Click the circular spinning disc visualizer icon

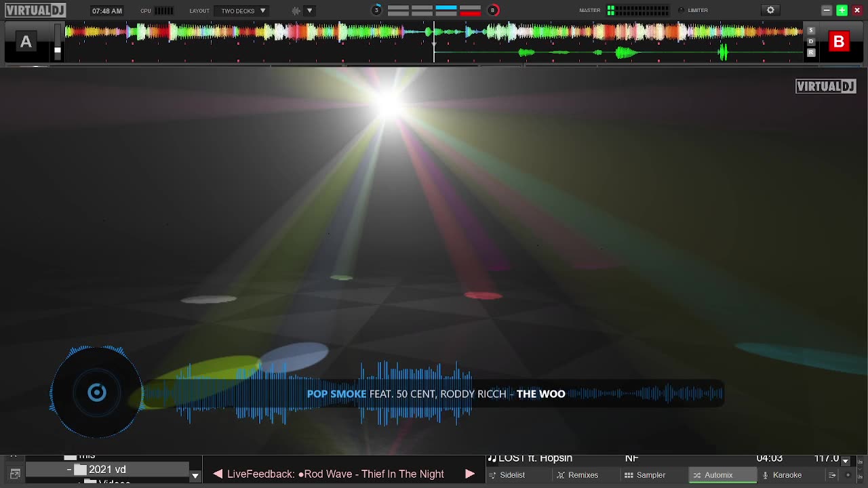97,392
